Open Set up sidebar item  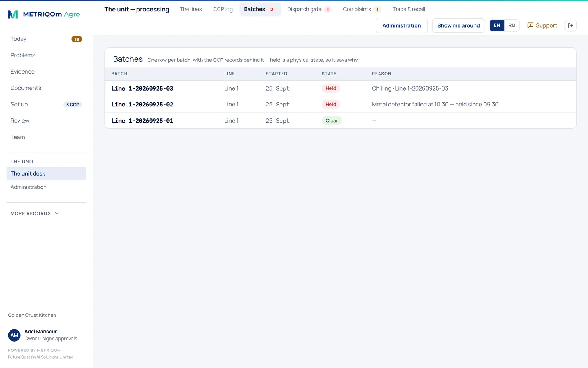[x=46, y=105]
